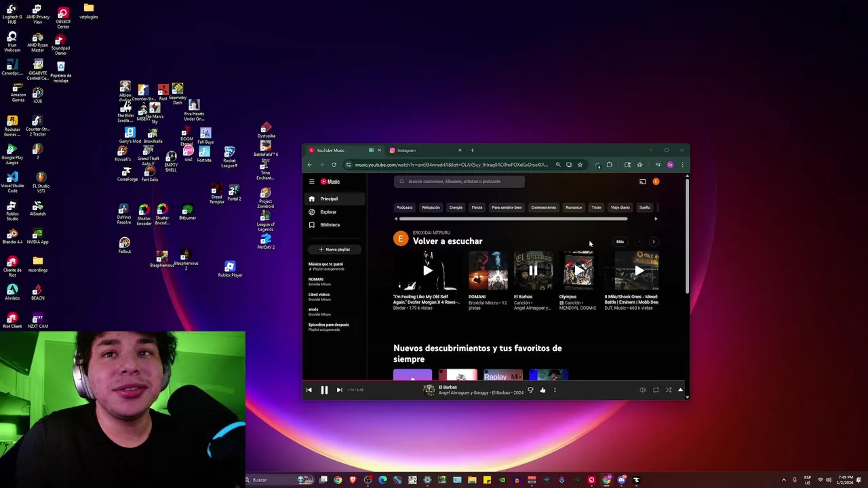868x488 pixels.
Task: Click the song progress bar
Action: click(495, 380)
